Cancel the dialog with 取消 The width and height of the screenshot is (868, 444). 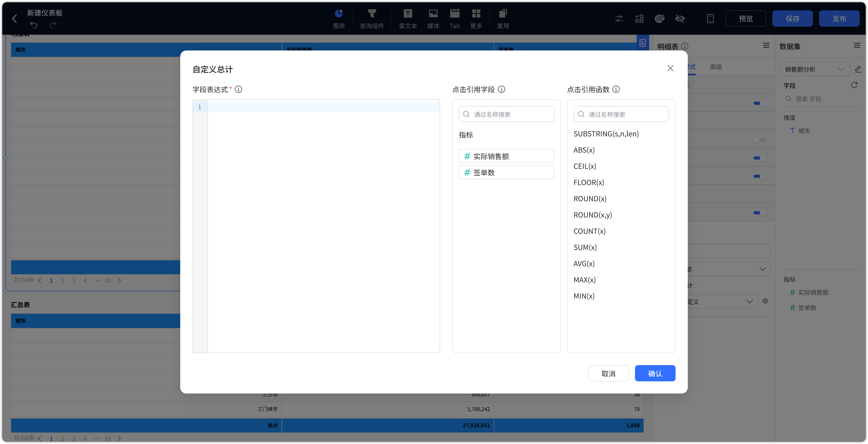click(x=608, y=373)
